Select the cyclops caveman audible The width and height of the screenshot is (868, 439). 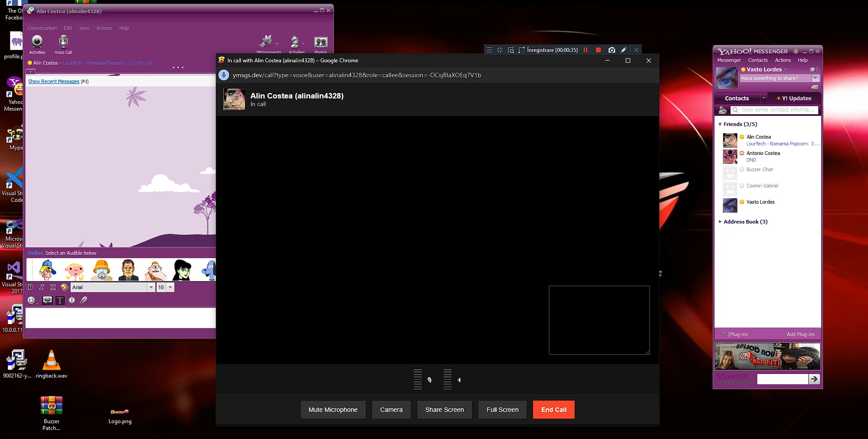(x=155, y=270)
